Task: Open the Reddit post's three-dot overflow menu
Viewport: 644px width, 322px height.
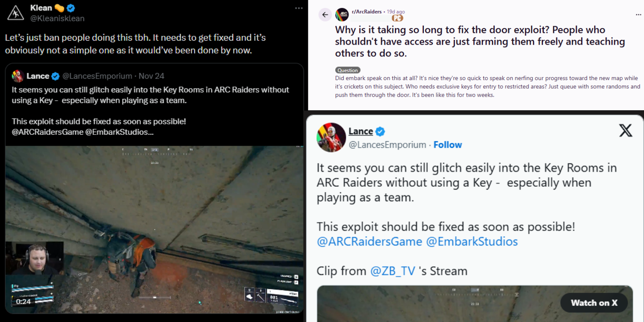Action: 638,14
